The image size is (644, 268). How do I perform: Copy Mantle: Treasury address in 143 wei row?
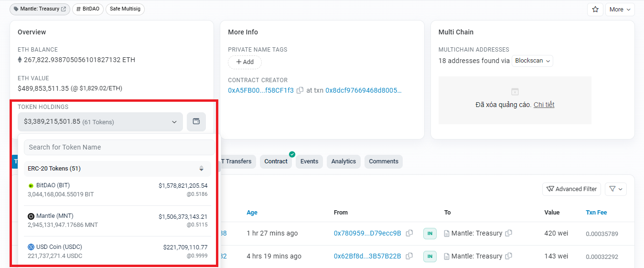(x=509, y=256)
